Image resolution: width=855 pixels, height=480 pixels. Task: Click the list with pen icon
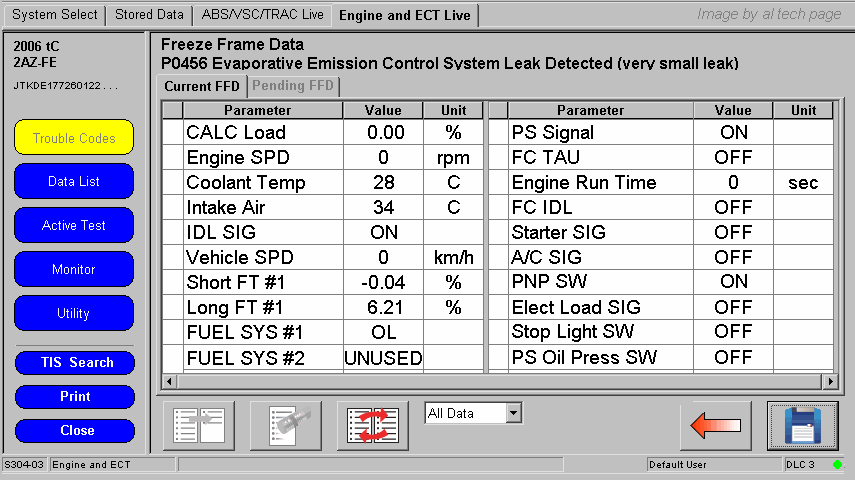[285, 426]
